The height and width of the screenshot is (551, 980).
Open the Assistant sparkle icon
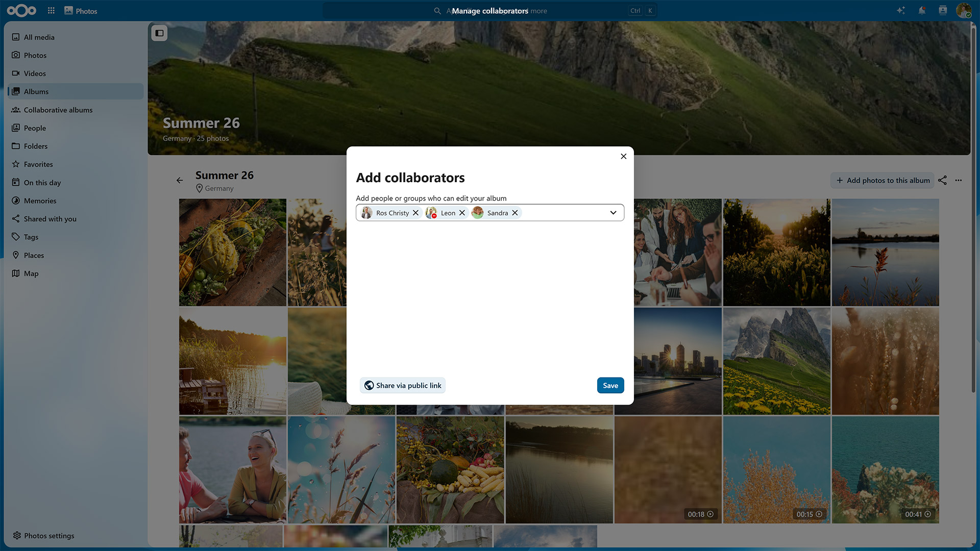pyautogui.click(x=901, y=11)
